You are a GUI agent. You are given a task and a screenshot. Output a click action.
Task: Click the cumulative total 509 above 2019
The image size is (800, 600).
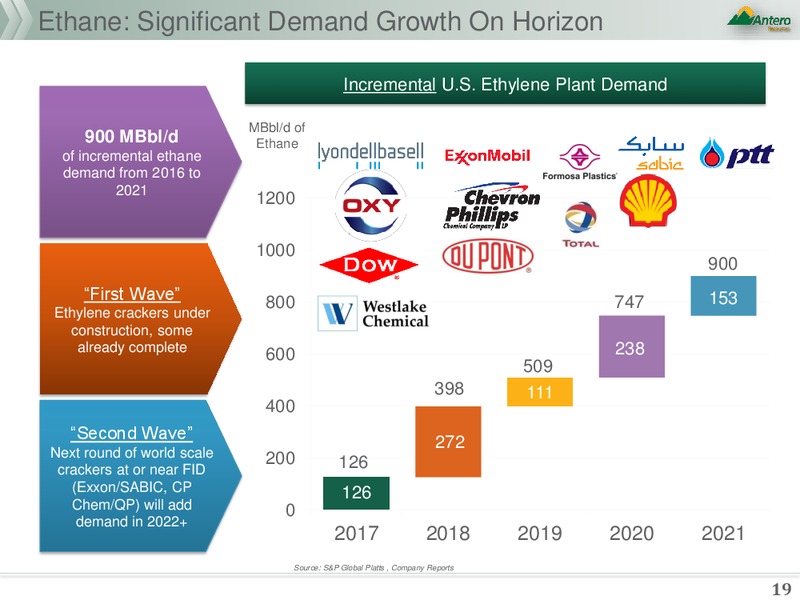538,366
